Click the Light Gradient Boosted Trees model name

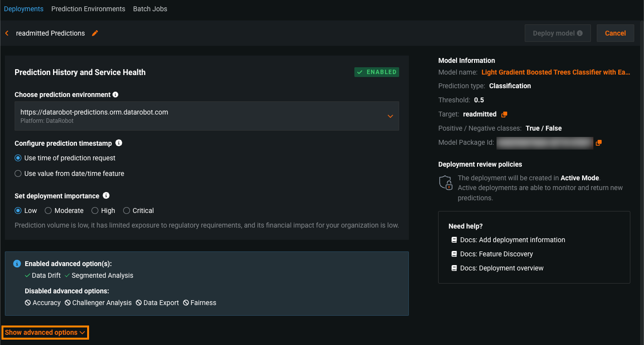555,72
